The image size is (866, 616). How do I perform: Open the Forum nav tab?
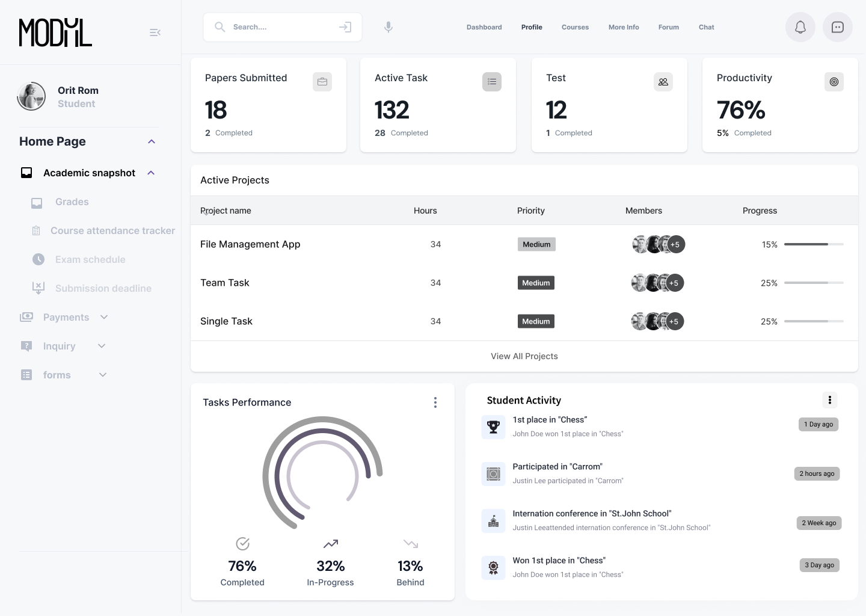click(x=668, y=27)
